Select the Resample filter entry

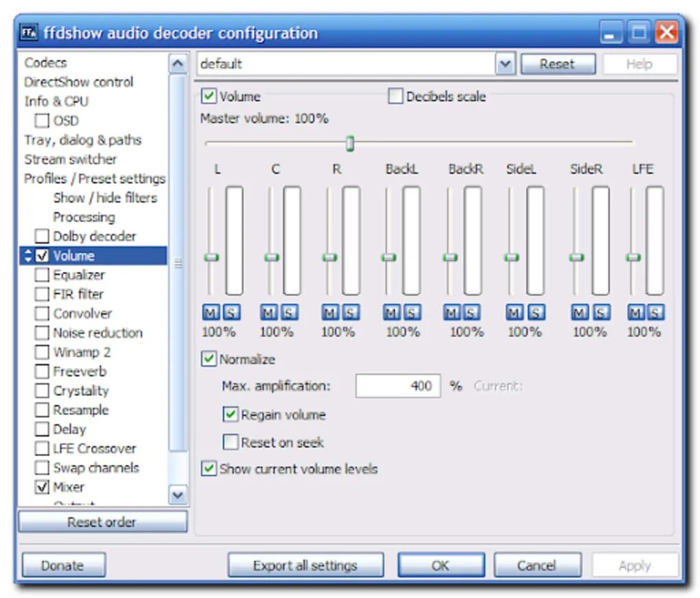point(81,410)
